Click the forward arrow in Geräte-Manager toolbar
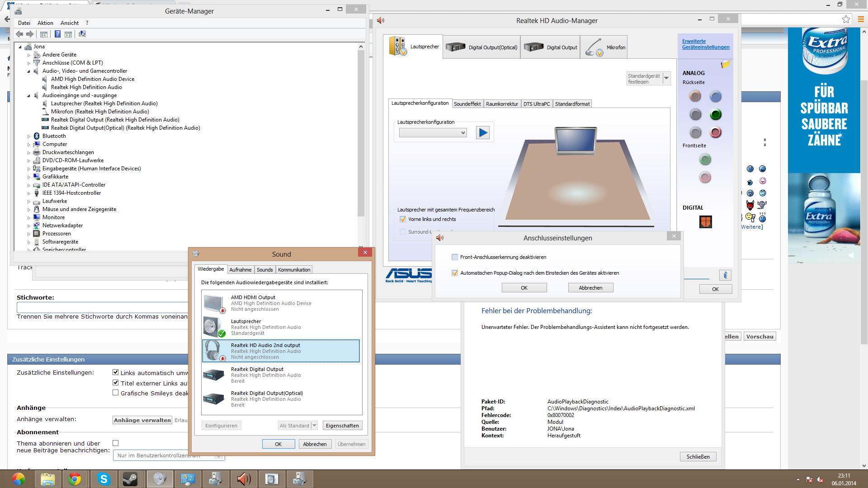Viewport: 868px width, 488px height. (x=30, y=34)
